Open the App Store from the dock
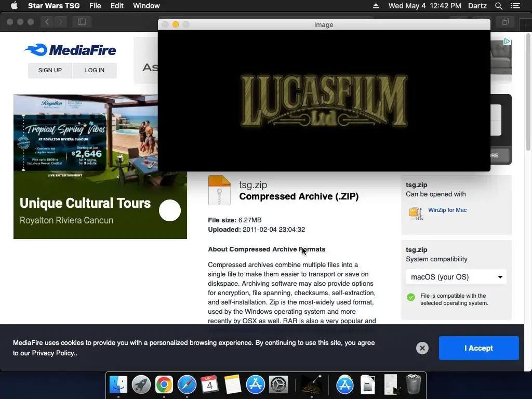This screenshot has width=532, height=399. click(x=256, y=385)
